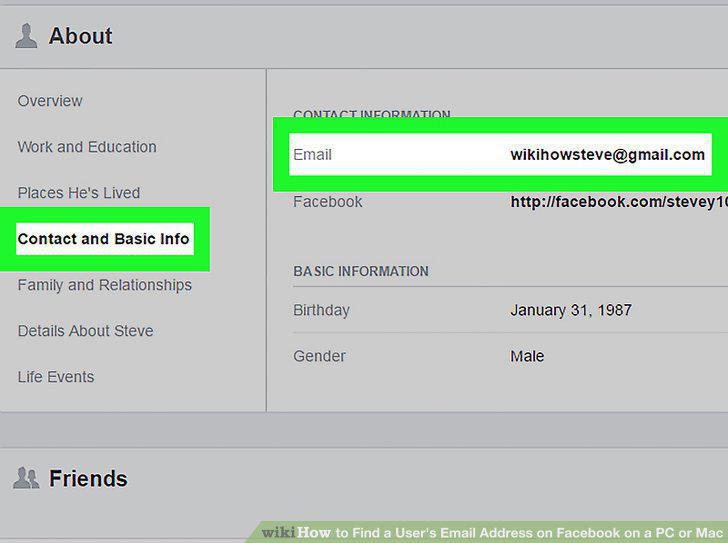This screenshot has height=543, width=728.
Task: Click the Male gender value
Action: tap(527, 356)
